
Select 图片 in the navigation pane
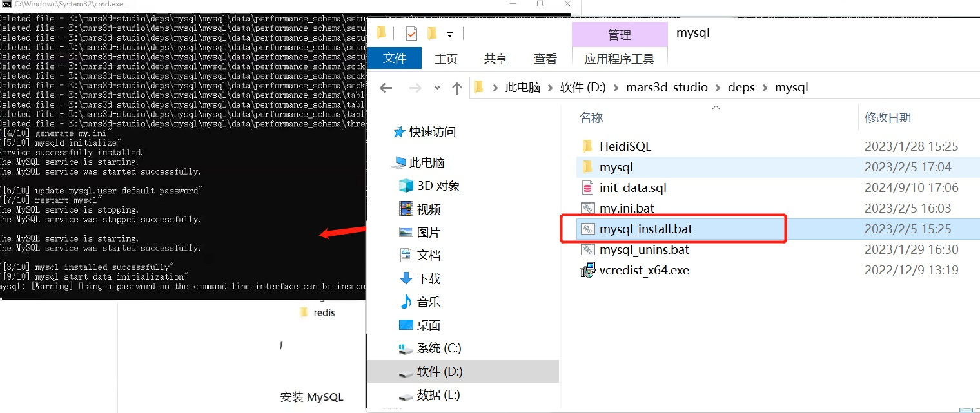click(x=428, y=232)
